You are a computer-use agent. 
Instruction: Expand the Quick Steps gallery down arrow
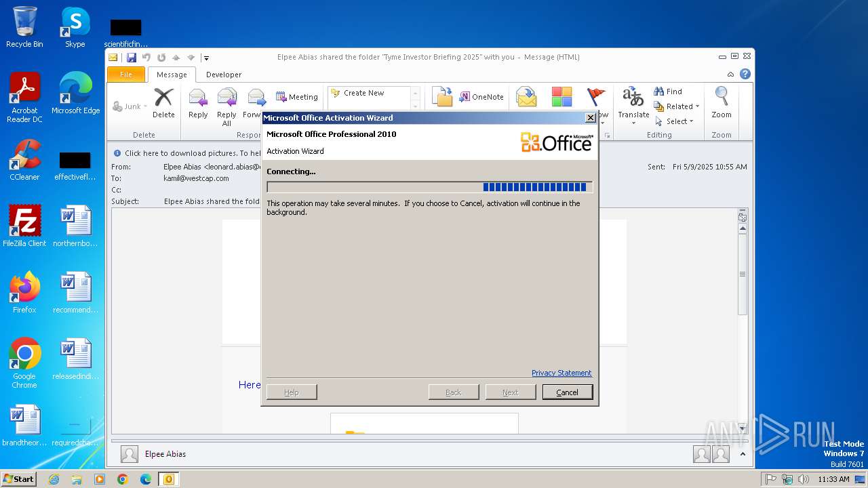(416, 106)
